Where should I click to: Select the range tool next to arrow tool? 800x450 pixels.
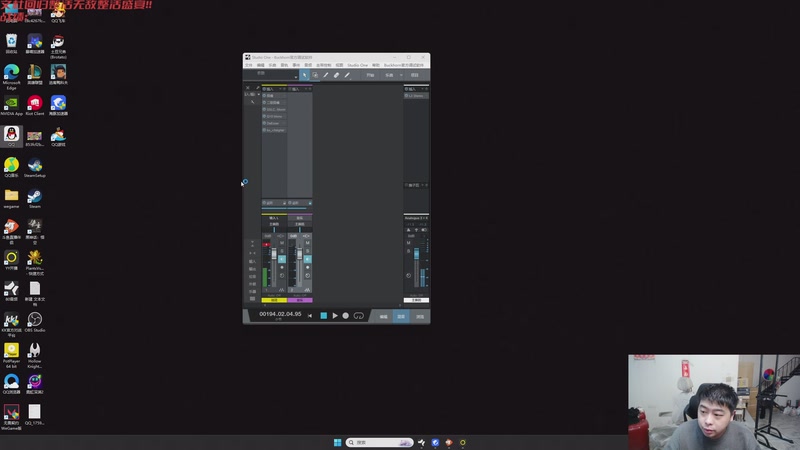pos(315,75)
